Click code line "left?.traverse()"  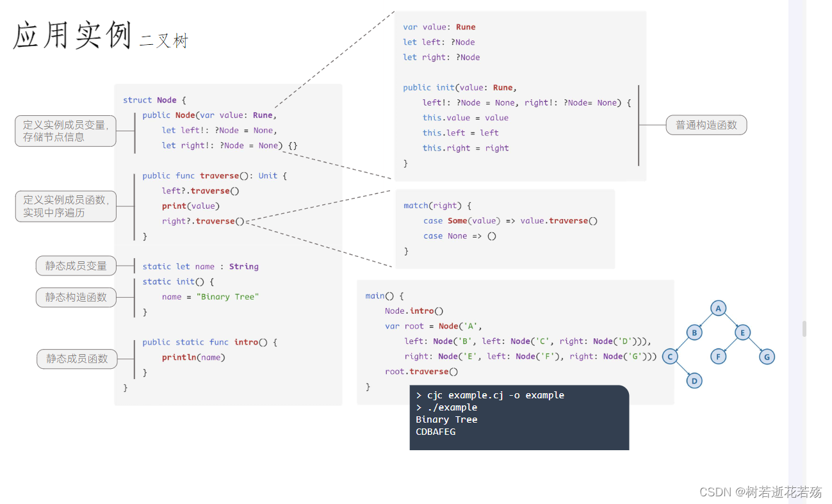coord(200,191)
